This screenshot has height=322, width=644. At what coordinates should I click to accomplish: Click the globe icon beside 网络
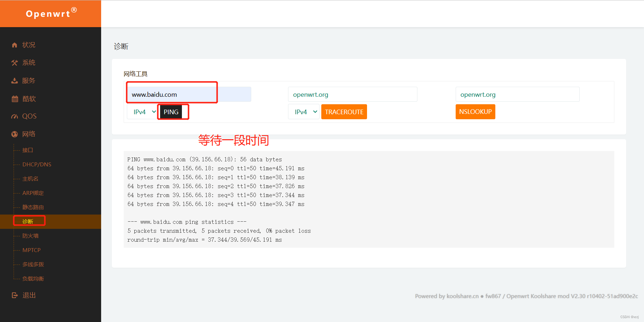14,134
